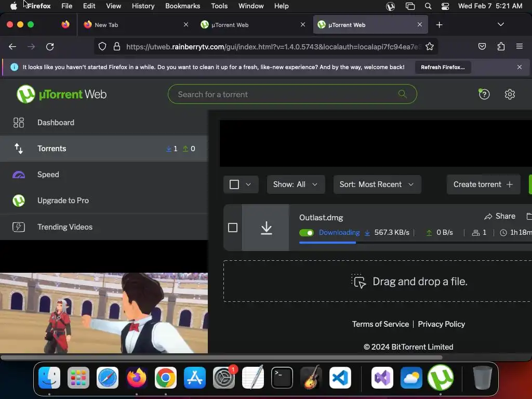
Task: Bookmark this page with the star icon
Action: tap(430, 46)
